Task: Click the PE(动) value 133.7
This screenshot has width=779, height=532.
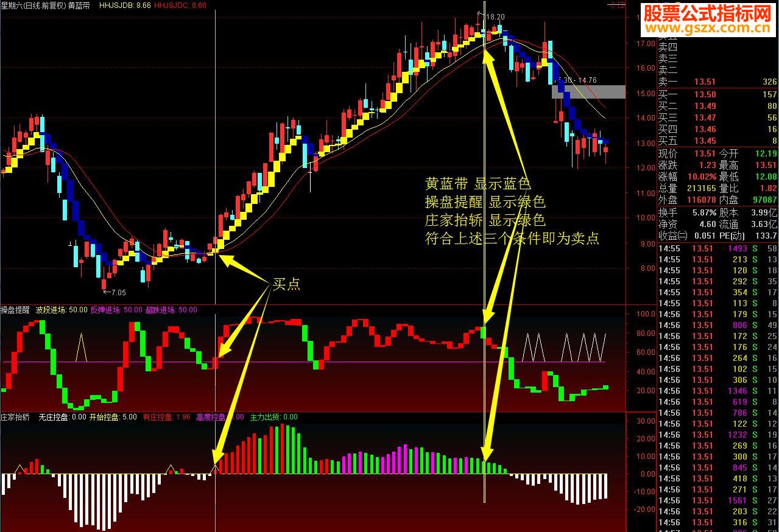Action: 766,236
